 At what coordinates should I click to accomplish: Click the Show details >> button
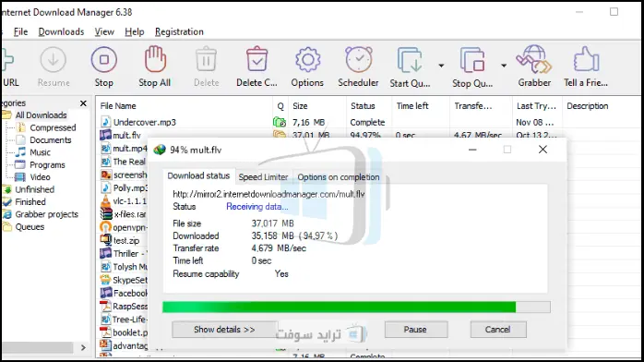pos(224,330)
